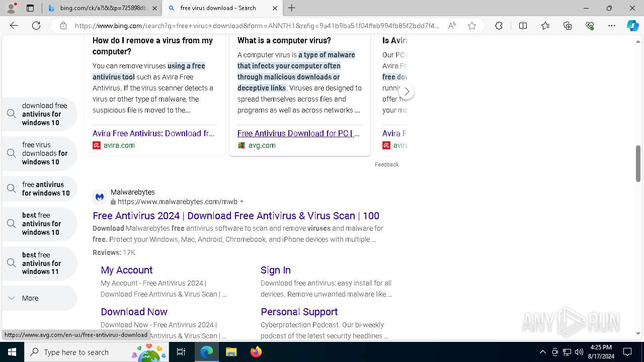644x362 pixels.
Task: Click the browser profile avatar icon
Action: (11, 8)
